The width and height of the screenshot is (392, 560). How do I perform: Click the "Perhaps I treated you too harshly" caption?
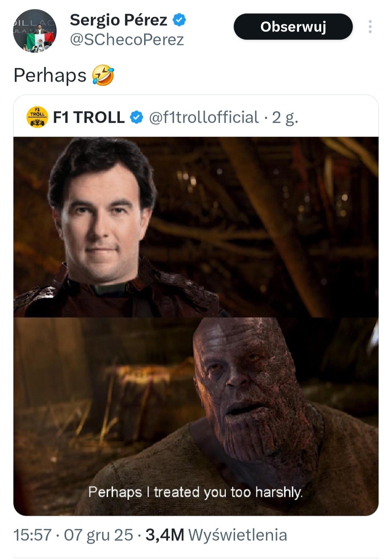pyautogui.click(x=195, y=492)
